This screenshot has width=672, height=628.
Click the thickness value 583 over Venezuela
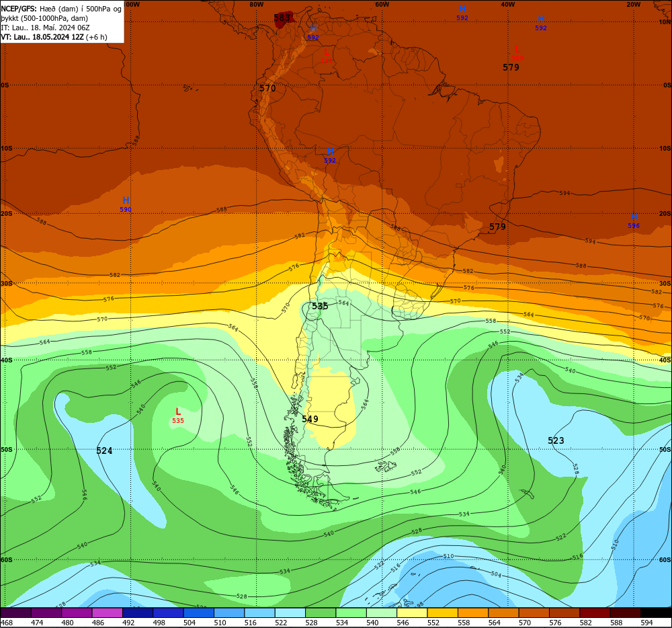pos(282,17)
